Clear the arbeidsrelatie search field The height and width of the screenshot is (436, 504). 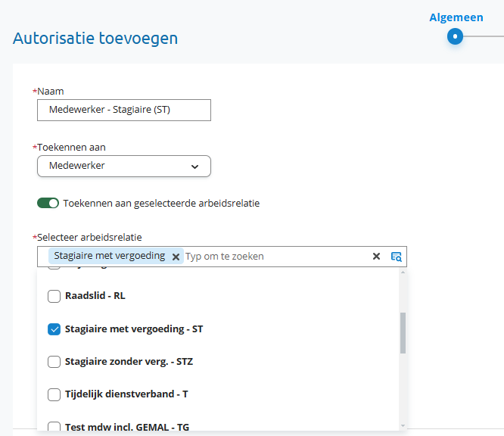pyautogui.click(x=376, y=257)
